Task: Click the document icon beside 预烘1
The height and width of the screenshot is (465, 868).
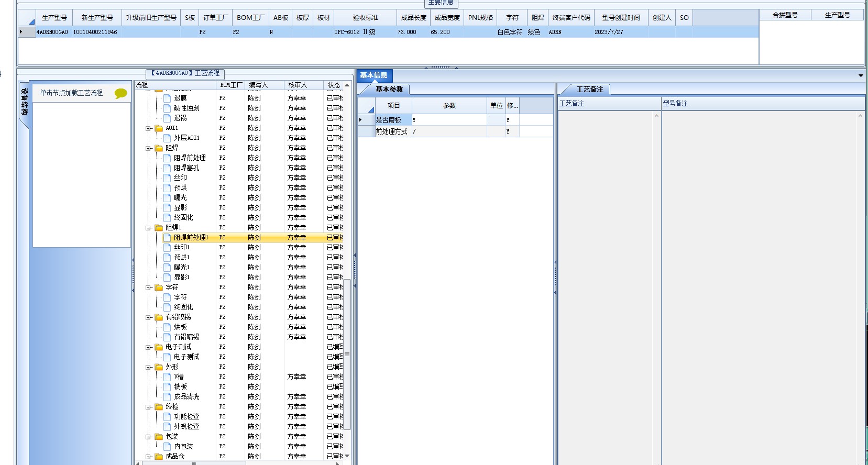Action: pos(168,257)
